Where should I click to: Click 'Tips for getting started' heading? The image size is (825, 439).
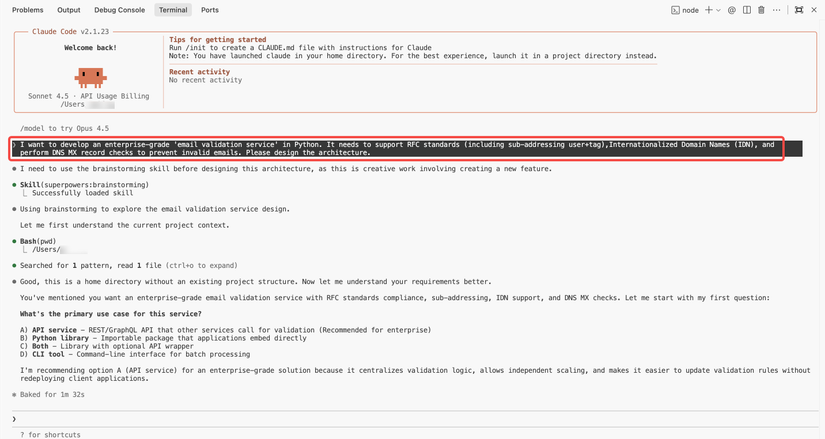coord(218,39)
